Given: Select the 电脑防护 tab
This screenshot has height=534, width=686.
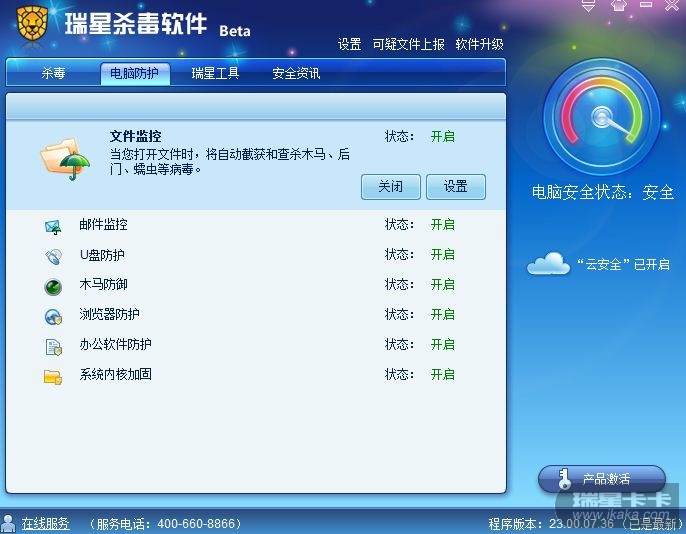Looking at the screenshot, I should (x=135, y=73).
